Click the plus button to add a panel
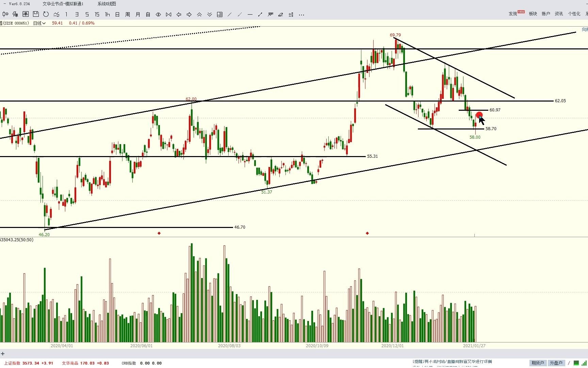Viewport: 588px width, 368px height. [3, 354]
